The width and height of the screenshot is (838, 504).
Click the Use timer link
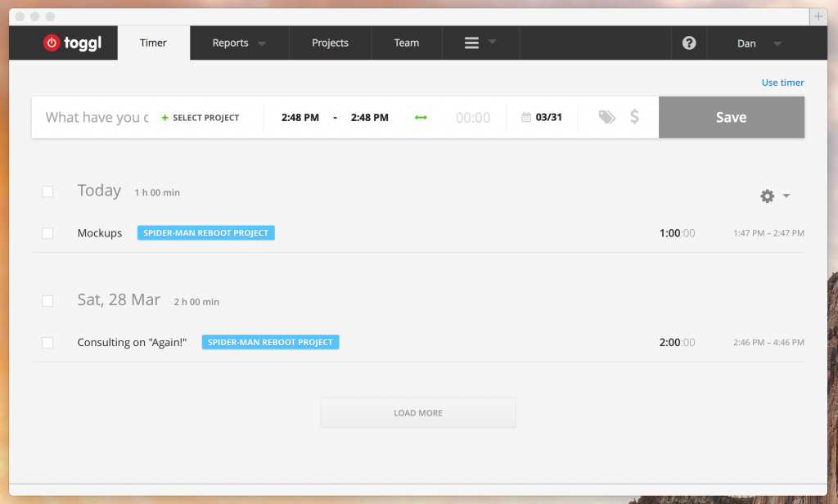point(782,83)
